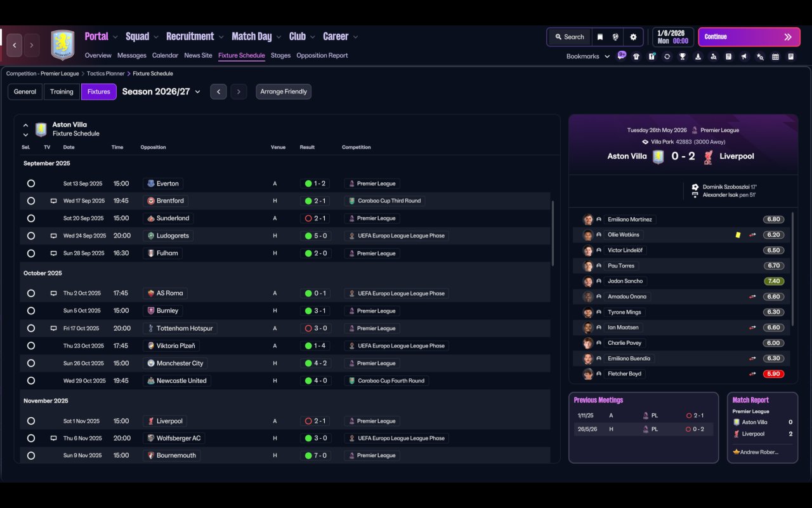Click the Liverpool crest in the match header
812x508 pixels.
click(x=708, y=156)
